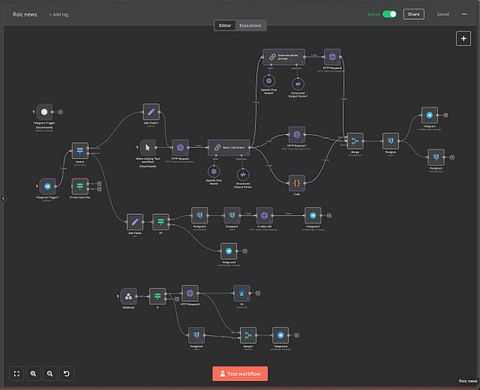Switch to the Executions tab
This screenshot has width=480, height=390.
coord(250,26)
